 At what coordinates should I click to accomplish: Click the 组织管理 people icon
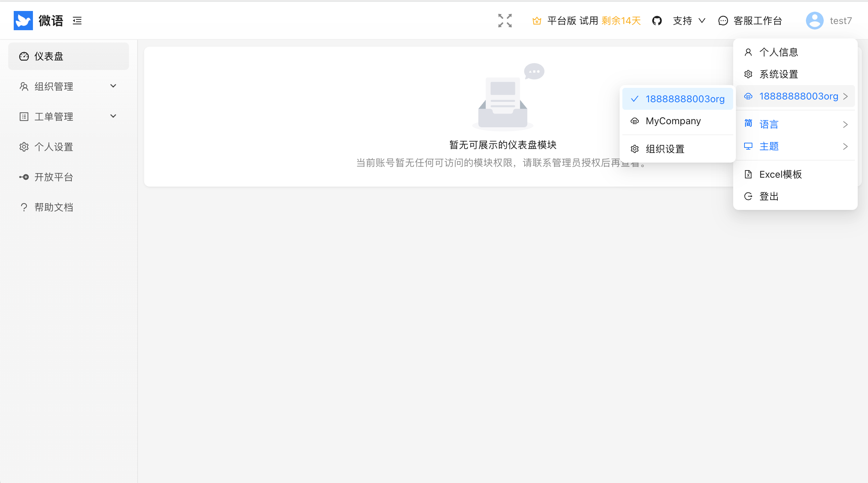point(24,86)
